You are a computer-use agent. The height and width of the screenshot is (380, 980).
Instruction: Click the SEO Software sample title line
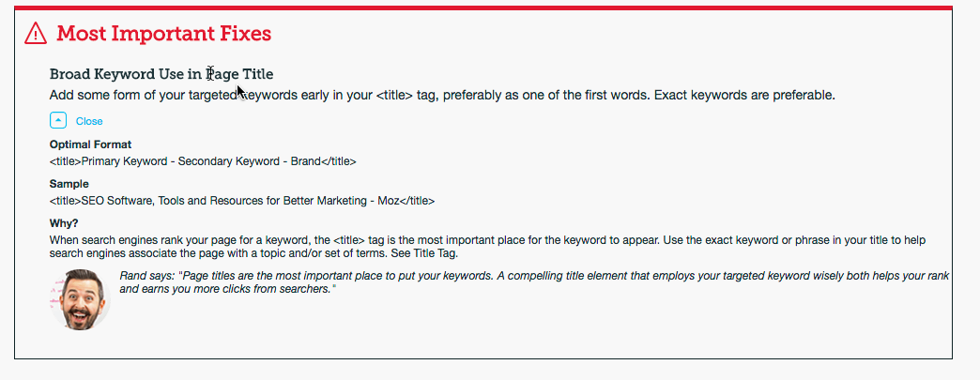pyautogui.click(x=242, y=200)
